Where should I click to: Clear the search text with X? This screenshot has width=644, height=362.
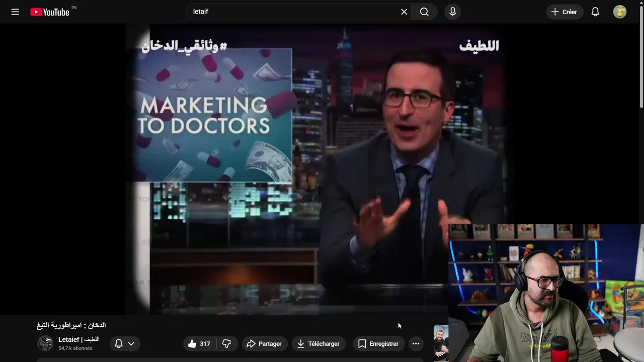404,12
